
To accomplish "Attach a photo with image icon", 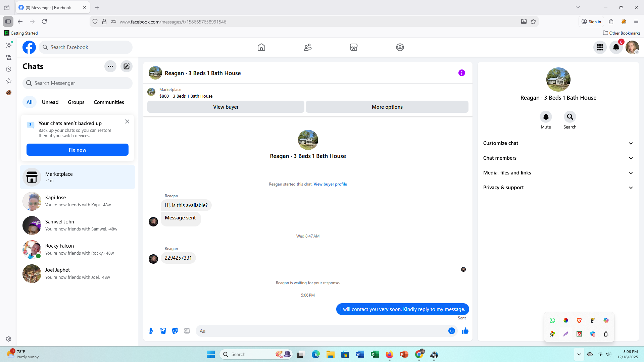I will (163, 331).
